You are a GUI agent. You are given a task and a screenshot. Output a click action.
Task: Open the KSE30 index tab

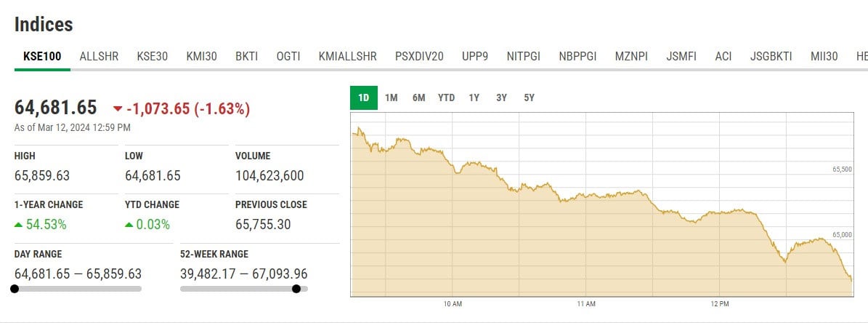pyautogui.click(x=152, y=56)
